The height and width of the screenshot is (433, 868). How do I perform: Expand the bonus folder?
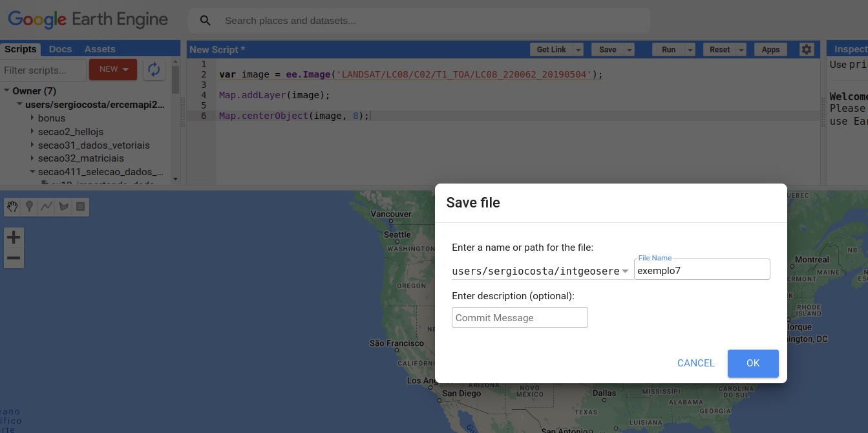32,118
